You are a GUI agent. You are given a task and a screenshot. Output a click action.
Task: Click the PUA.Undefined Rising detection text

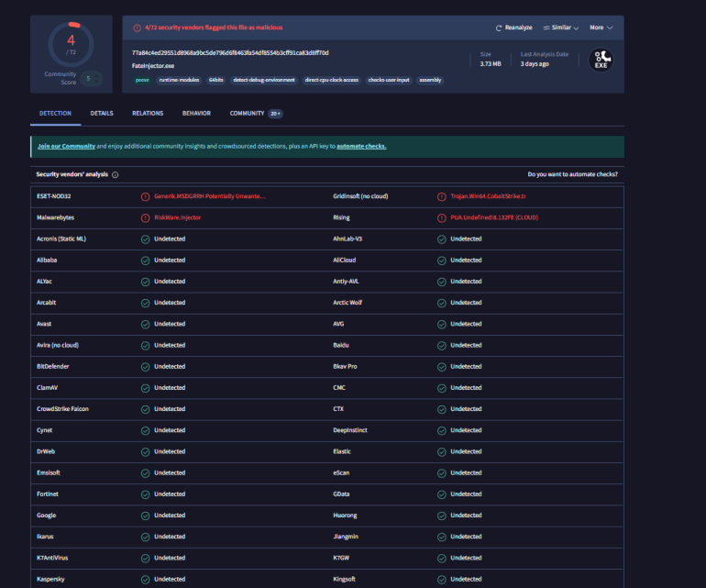pyautogui.click(x=494, y=217)
